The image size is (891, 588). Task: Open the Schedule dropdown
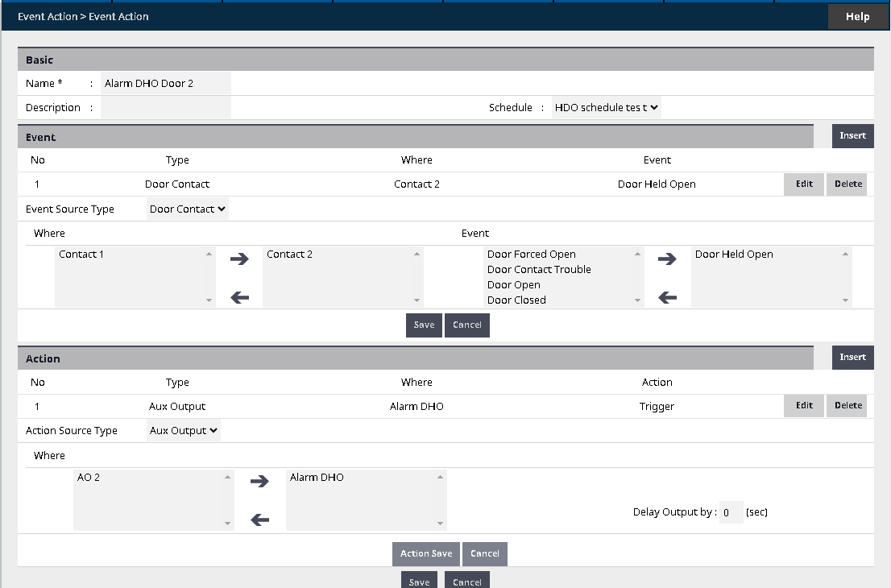[607, 107]
